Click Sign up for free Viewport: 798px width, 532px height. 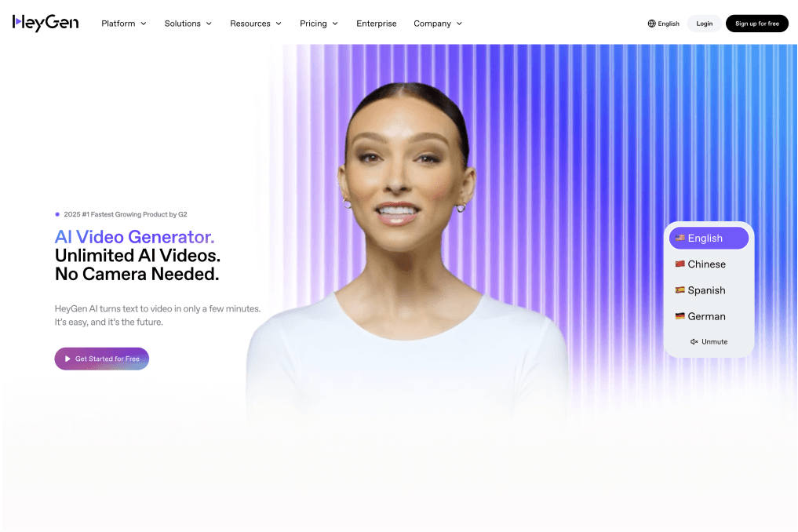click(756, 23)
